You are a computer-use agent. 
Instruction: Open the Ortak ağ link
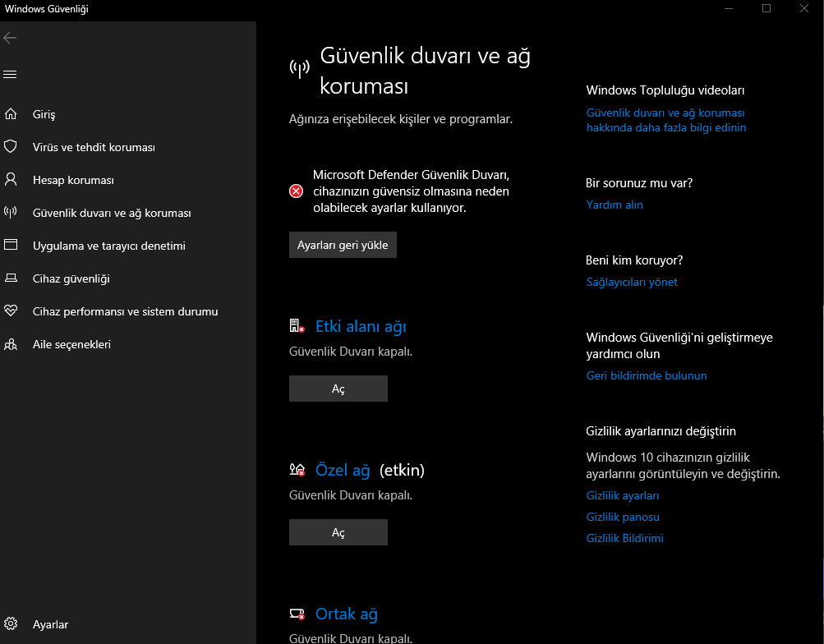(x=347, y=614)
